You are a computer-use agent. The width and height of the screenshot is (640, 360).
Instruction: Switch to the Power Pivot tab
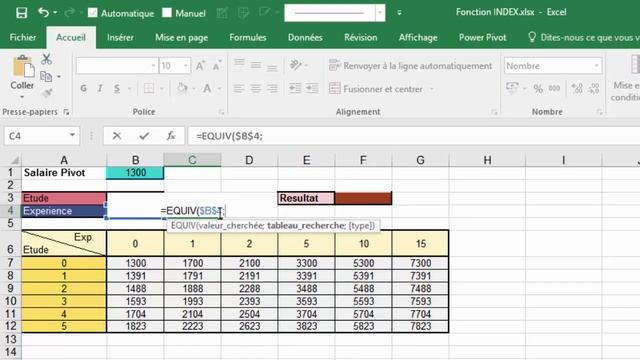click(x=482, y=38)
